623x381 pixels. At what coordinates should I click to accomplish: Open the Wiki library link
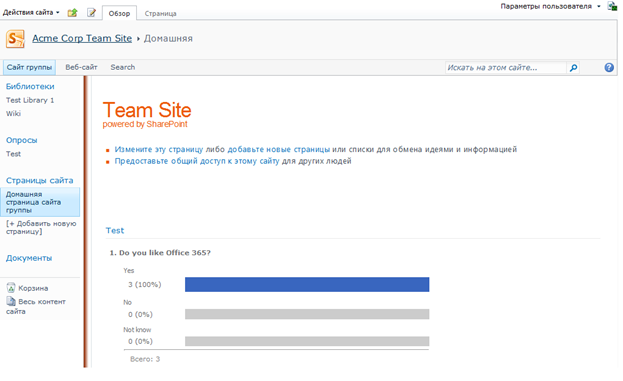(x=13, y=114)
